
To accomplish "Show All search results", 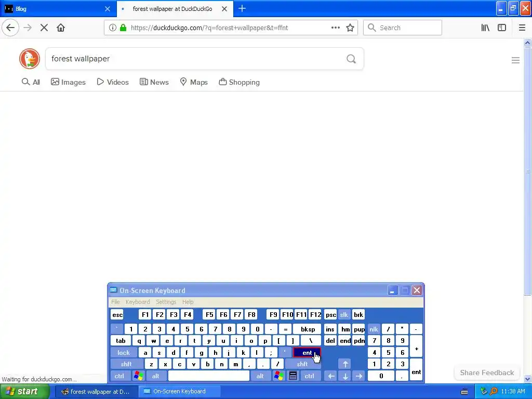I will (x=31, y=82).
